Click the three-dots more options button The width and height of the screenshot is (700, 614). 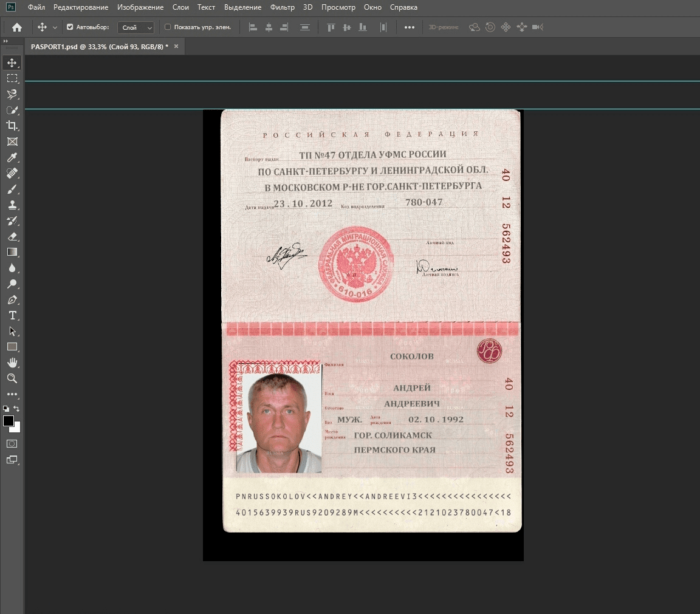pyautogui.click(x=410, y=27)
